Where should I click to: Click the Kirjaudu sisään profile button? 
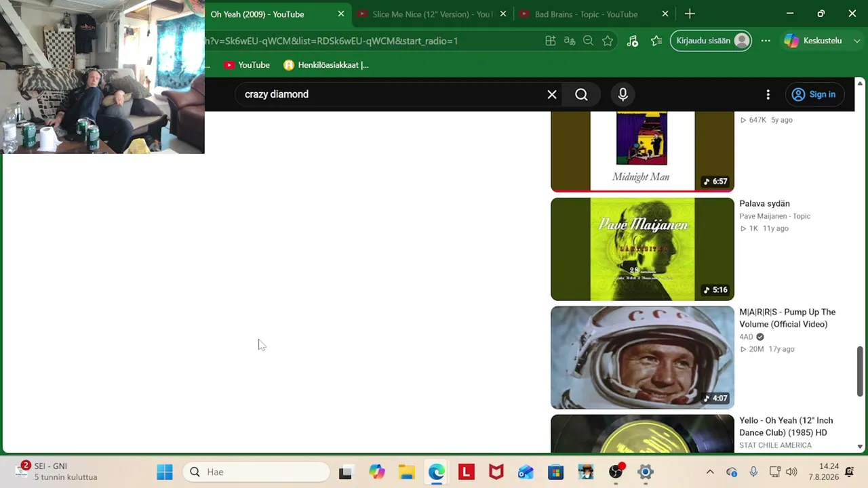coord(711,41)
